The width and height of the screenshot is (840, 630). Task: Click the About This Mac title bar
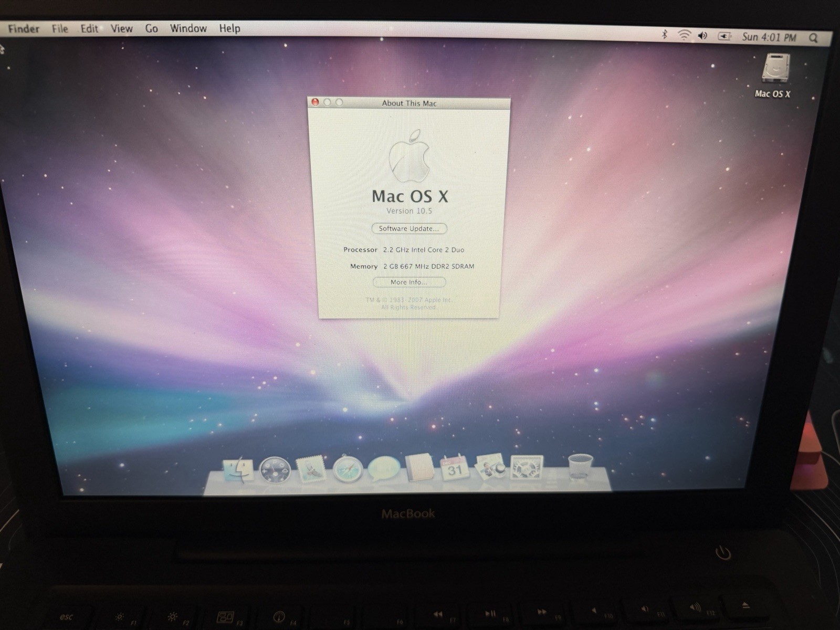coord(408,103)
